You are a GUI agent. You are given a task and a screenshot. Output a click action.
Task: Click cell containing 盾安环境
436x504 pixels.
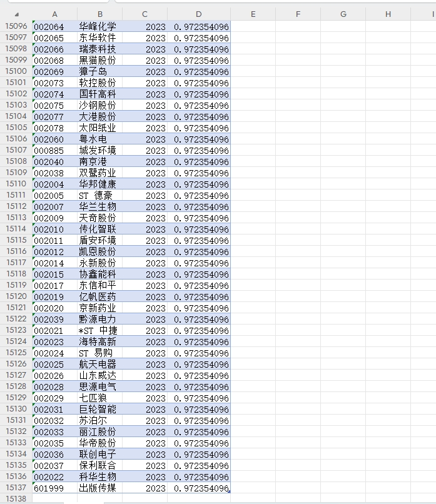(99, 239)
